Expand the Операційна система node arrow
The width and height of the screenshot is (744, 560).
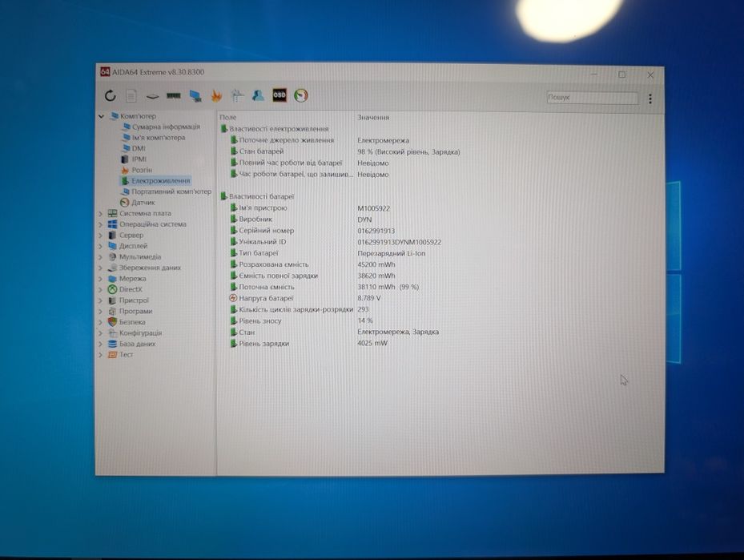click(100, 225)
